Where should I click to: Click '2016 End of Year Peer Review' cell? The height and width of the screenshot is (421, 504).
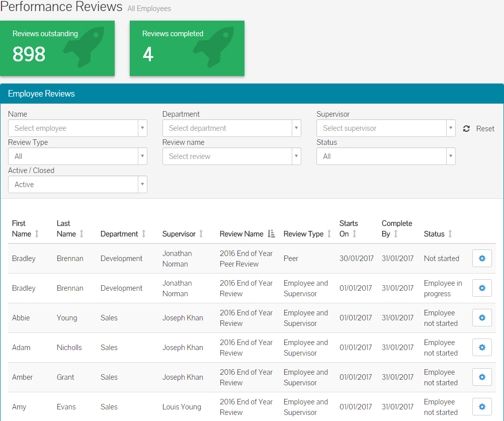pyautogui.click(x=246, y=259)
